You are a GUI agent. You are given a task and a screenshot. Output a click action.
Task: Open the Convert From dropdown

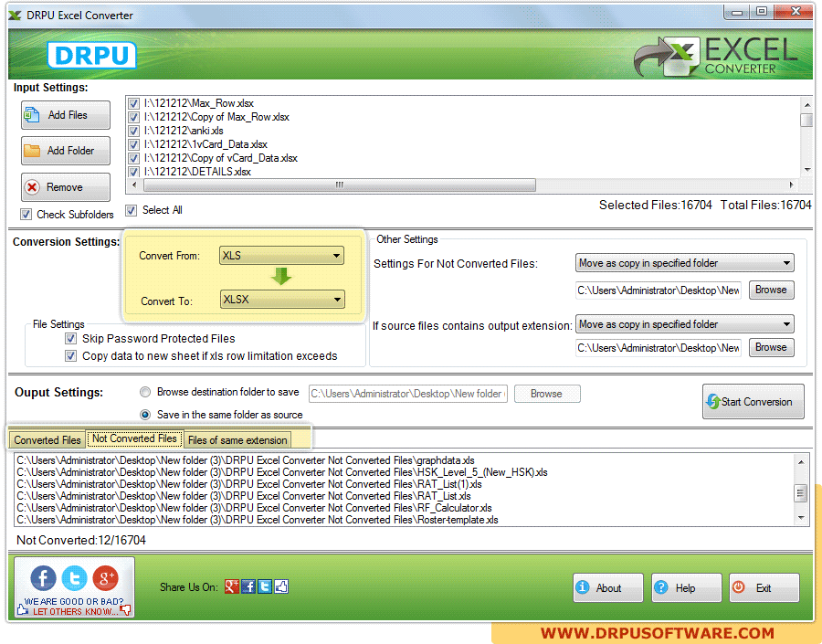[281, 256]
